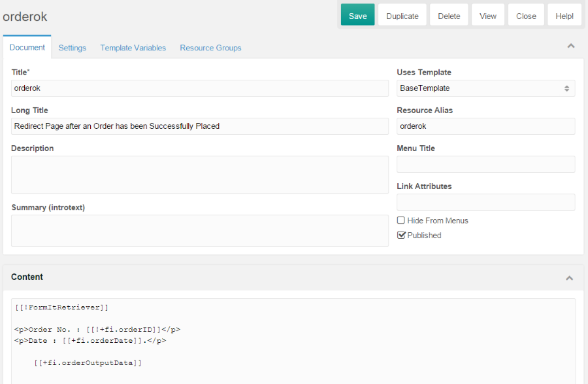The image size is (588, 384).
Task: Click the View button
Action: pos(487,16)
